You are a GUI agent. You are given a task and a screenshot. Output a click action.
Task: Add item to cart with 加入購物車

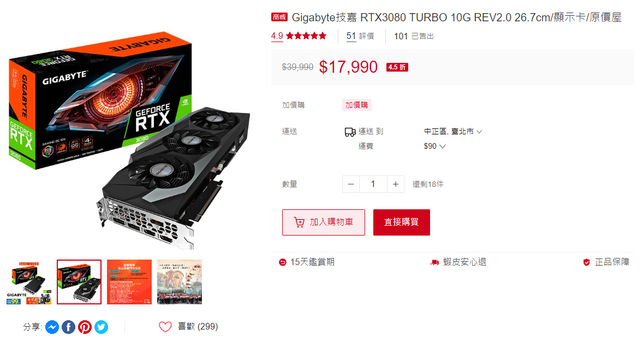(324, 222)
